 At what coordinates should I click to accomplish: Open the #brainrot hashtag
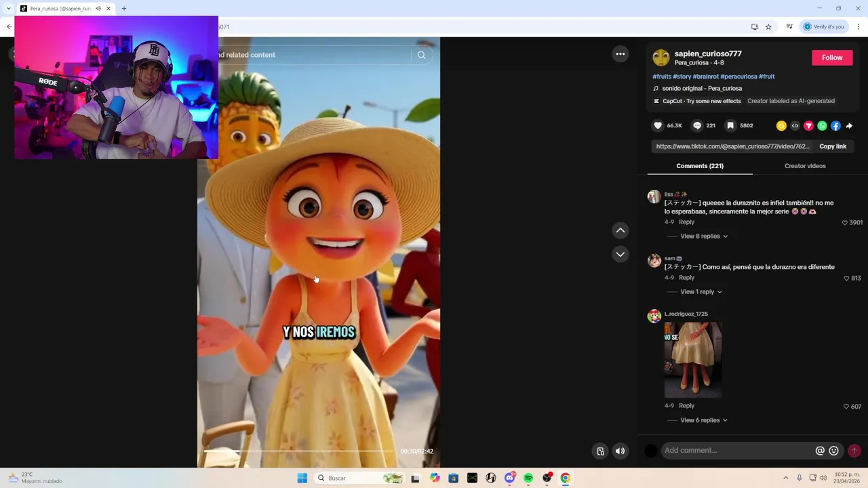coord(706,77)
